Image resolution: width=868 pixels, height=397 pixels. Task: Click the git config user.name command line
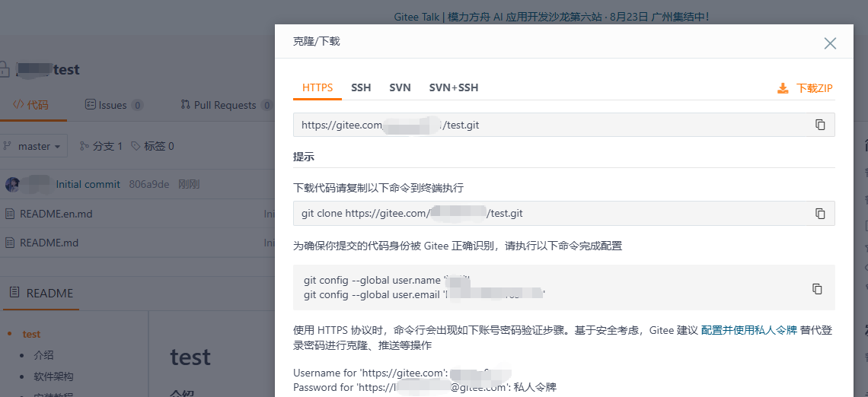tap(388, 280)
